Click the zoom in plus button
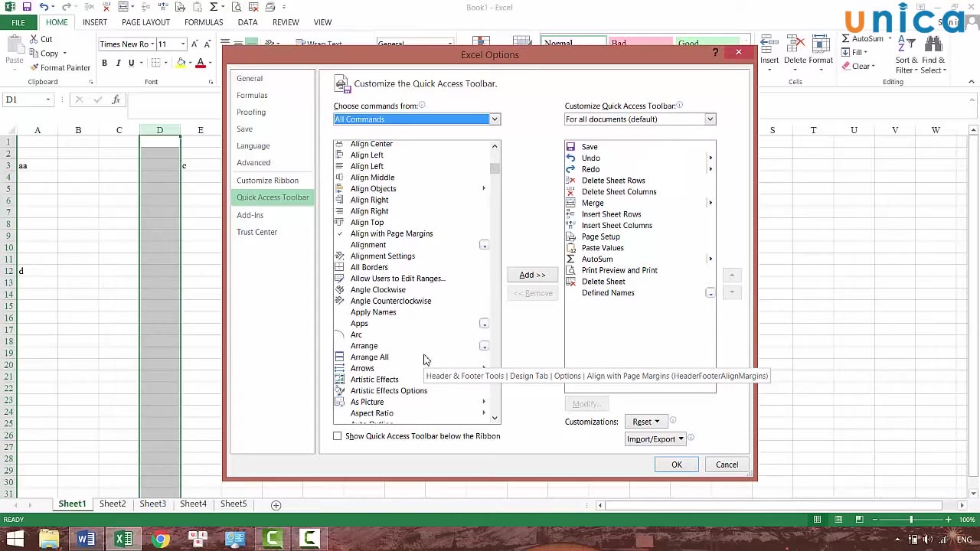980x551 pixels. (x=948, y=520)
